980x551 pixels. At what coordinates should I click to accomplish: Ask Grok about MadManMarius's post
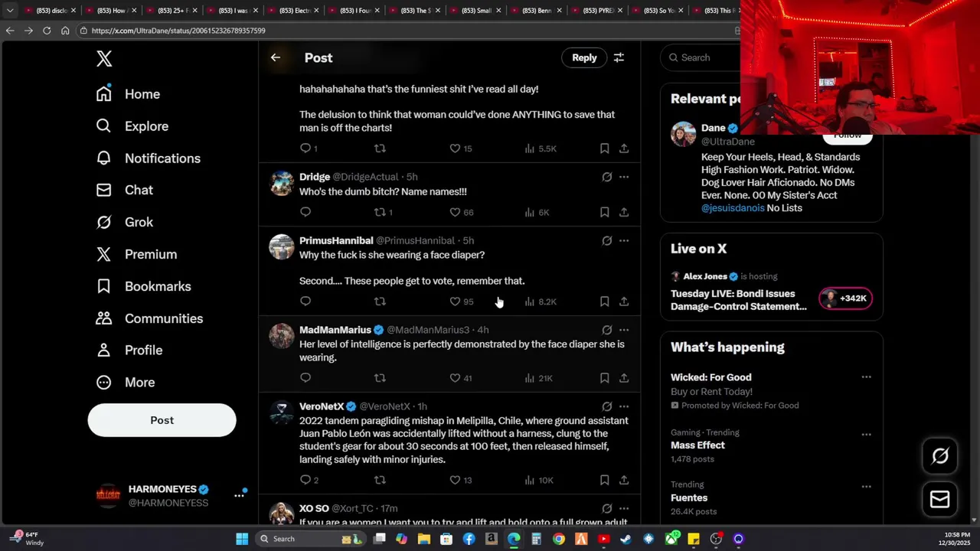tap(606, 330)
